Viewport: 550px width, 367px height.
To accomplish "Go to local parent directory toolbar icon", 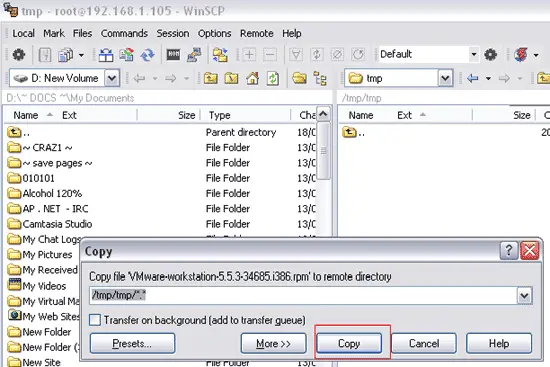I will click(210, 78).
